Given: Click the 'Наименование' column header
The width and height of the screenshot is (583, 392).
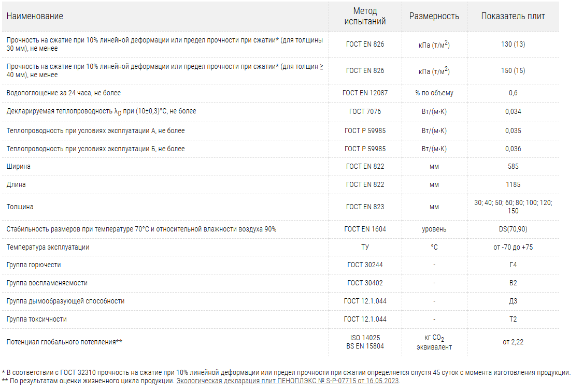Looking at the screenshot, I should [x=35, y=16].
